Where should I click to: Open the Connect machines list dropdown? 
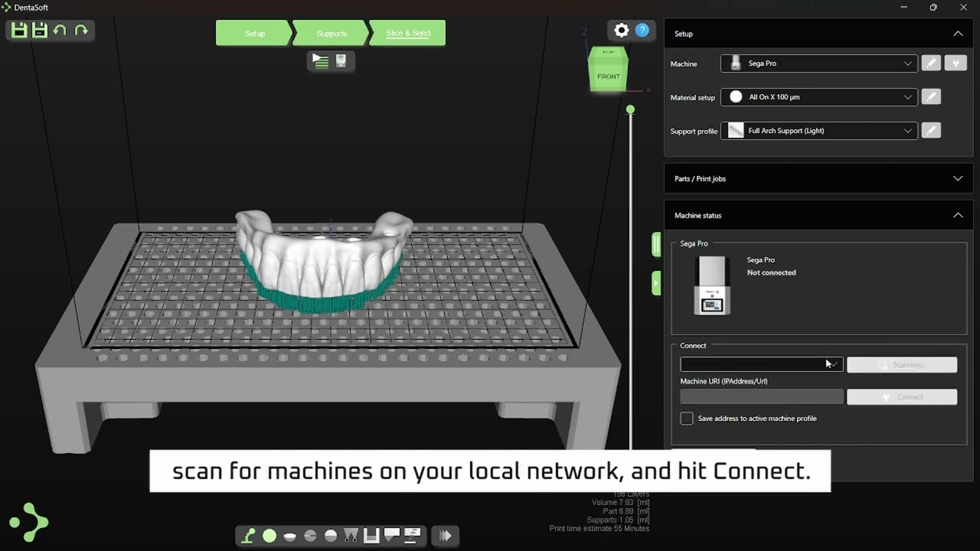coord(762,365)
